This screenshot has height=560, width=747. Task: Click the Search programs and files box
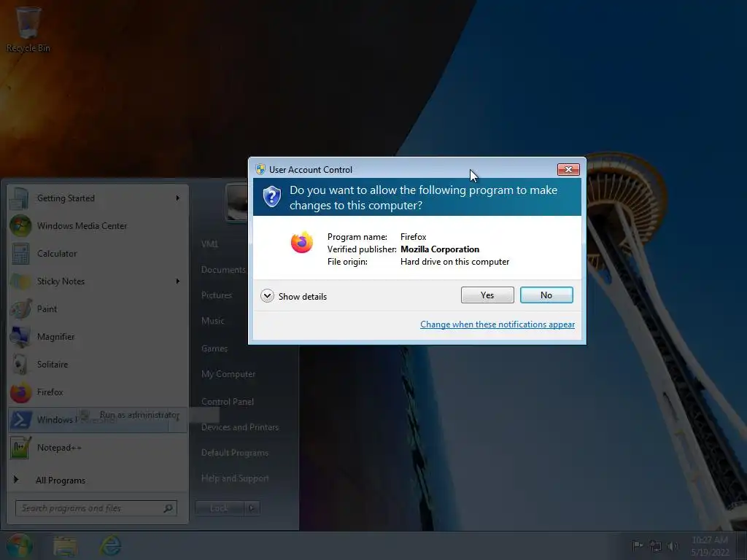(x=96, y=508)
